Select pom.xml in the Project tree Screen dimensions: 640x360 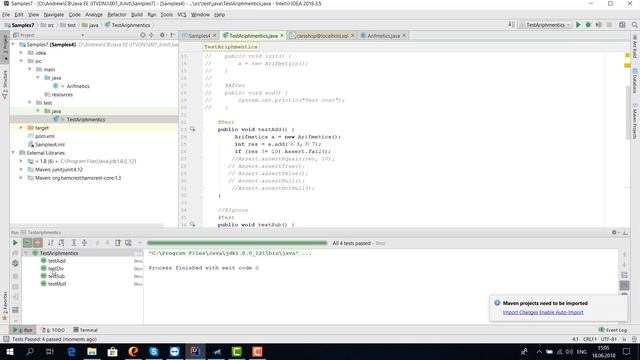(44, 136)
